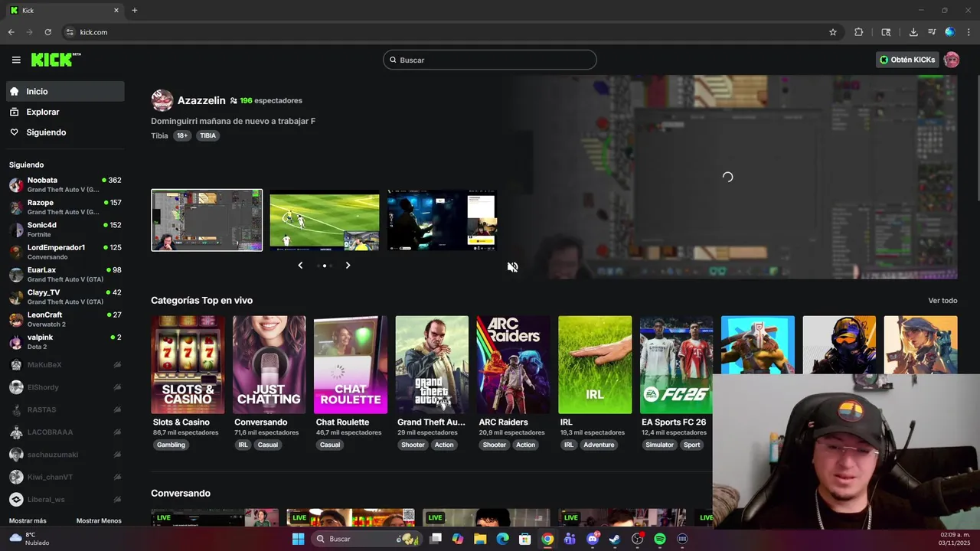Screen dimensions: 980x551
Task: Open Slots & Casino category
Action: click(x=188, y=365)
